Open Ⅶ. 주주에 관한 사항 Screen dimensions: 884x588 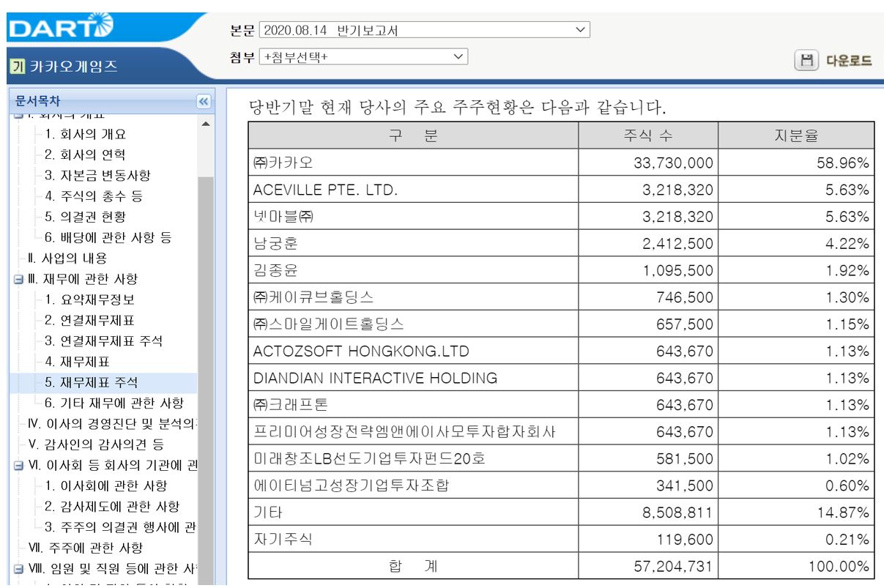coord(84,548)
